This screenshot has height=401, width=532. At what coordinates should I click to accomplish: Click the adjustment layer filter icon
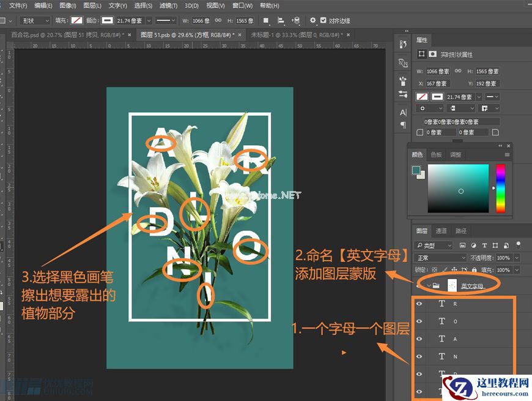tap(474, 245)
